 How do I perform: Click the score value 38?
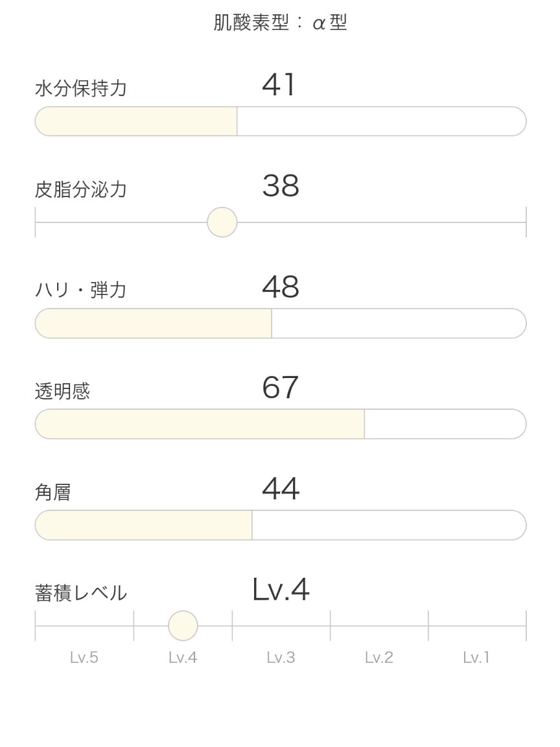pos(282,187)
